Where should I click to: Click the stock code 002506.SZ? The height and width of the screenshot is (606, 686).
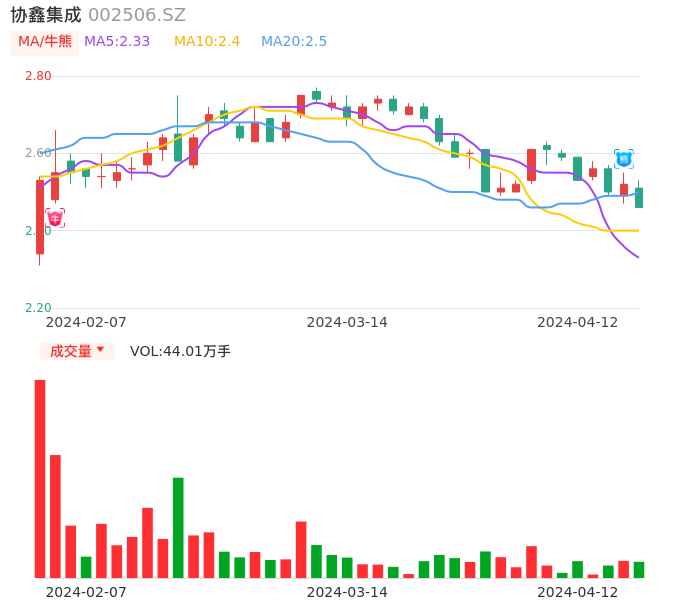click(137, 15)
